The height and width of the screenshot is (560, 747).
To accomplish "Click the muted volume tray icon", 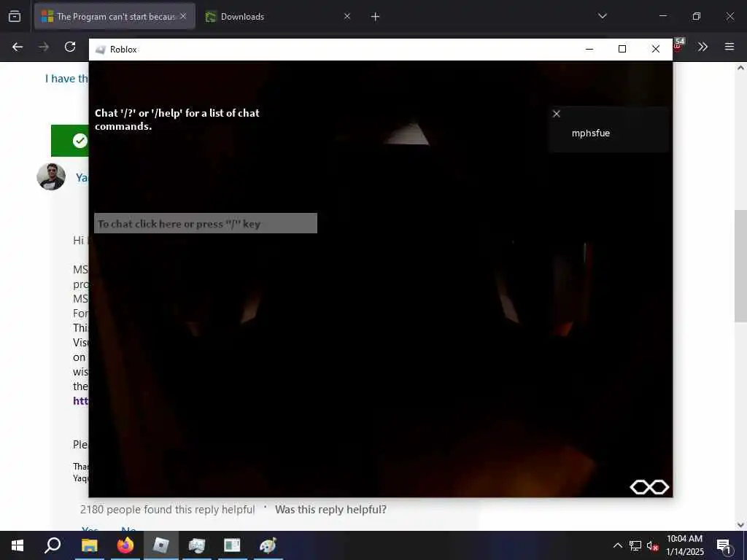I will click(x=652, y=545).
